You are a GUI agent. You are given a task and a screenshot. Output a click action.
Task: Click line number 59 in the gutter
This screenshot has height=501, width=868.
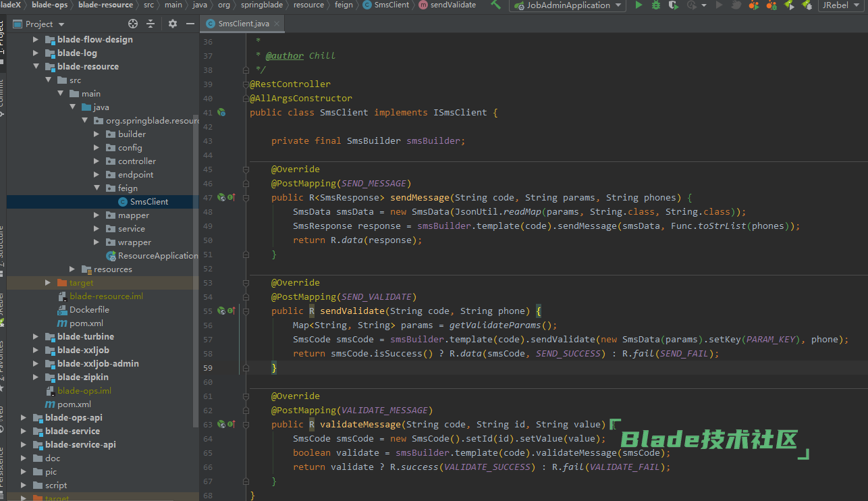[207, 368]
